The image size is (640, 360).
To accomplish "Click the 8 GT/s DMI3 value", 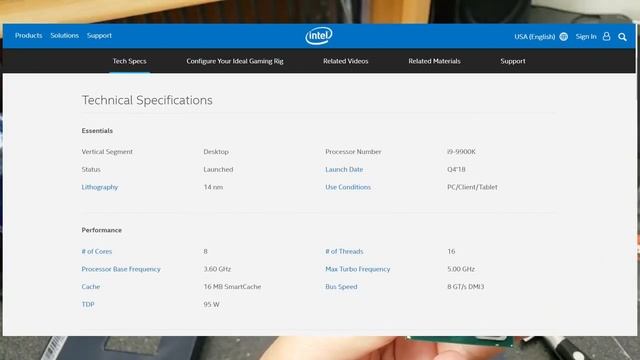I will pos(465,287).
